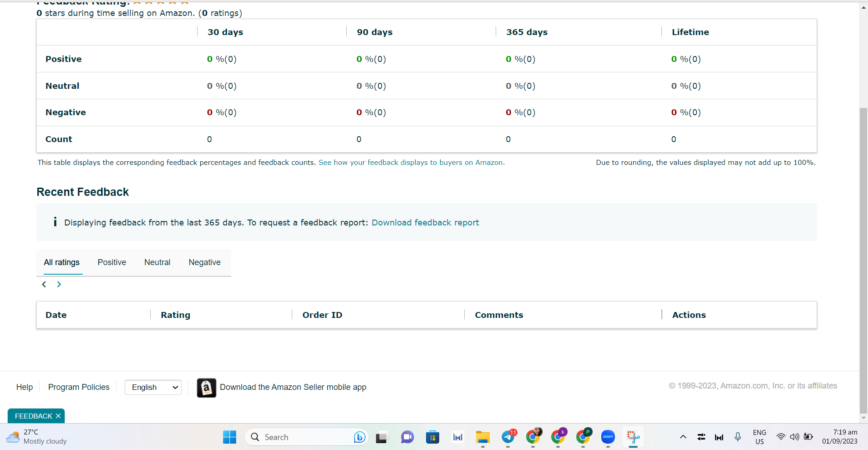Open Zoom from the taskbar
Image resolution: width=868 pixels, height=450 pixels.
tap(608, 437)
